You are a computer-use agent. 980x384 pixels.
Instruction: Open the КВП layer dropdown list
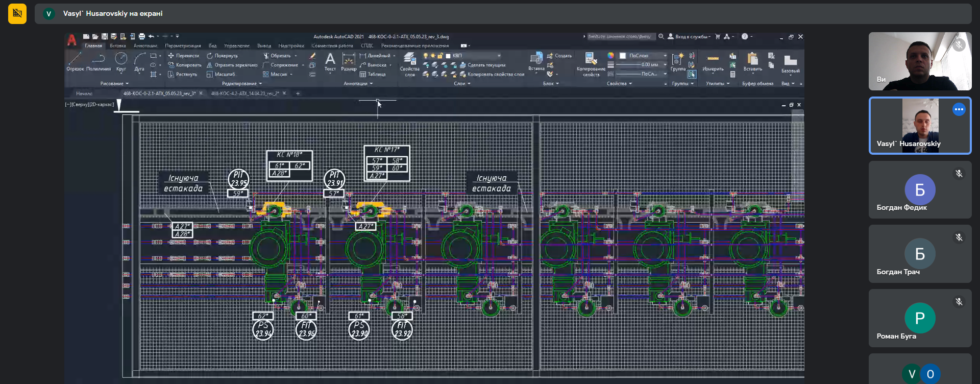tap(499, 56)
